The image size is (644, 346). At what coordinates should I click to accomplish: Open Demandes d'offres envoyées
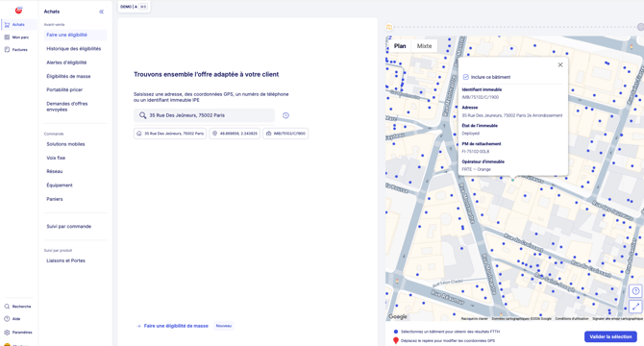(67, 107)
